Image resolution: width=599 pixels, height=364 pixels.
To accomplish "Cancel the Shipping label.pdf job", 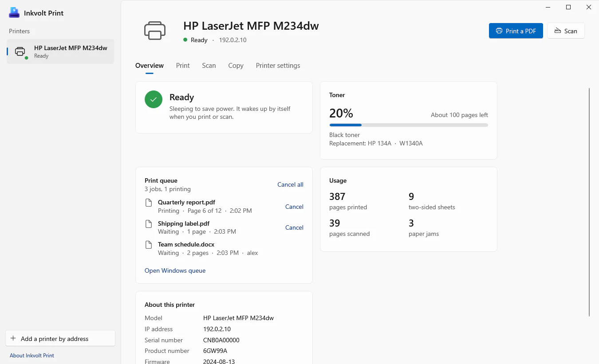I will click(x=294, y=227).
